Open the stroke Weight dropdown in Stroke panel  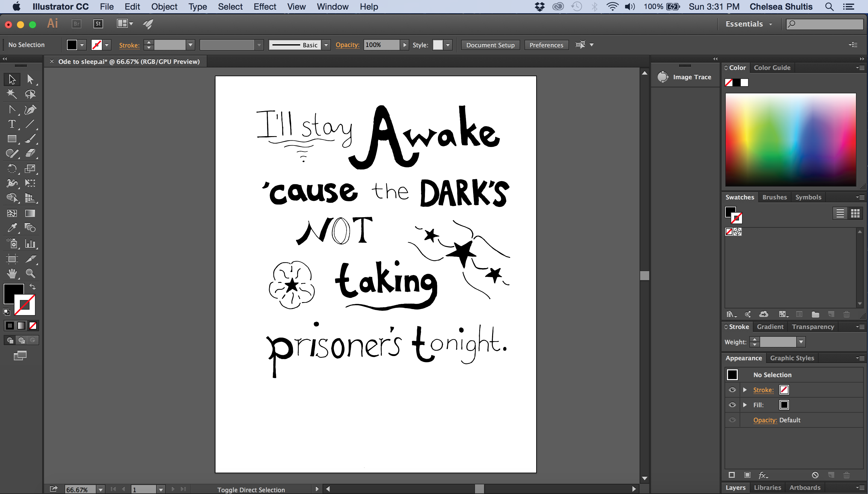(801, 342)
